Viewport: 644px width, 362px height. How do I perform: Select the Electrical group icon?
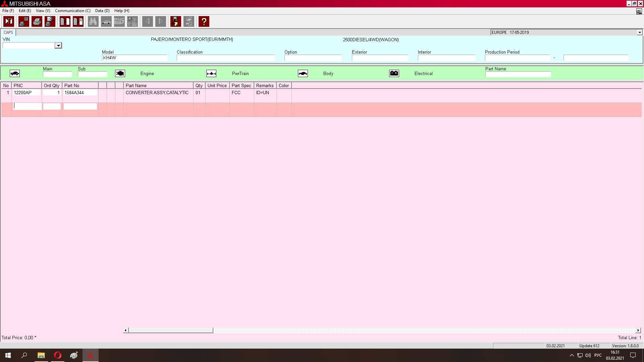click(x=394, y=73)
